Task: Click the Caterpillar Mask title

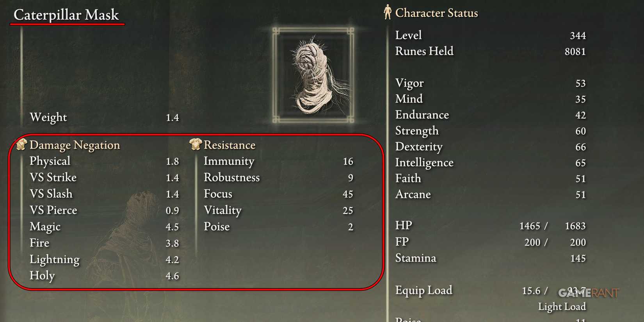Action: coord(66,15)
